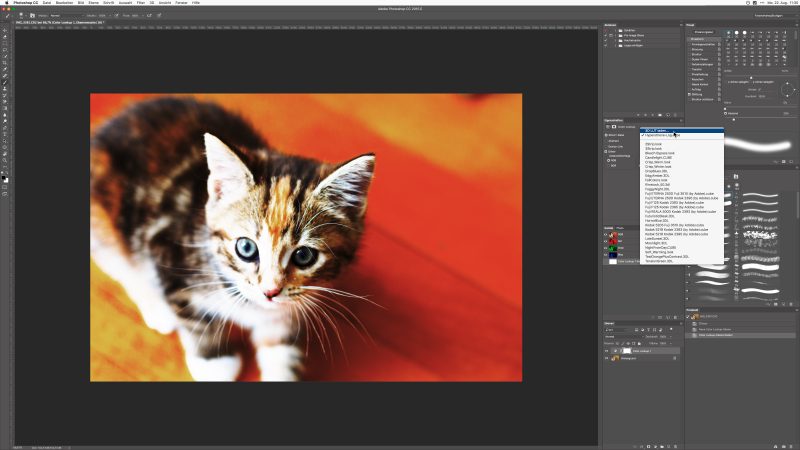800x450 pixels.
Task: Adjust the brush Härte slider
Action: [x=725, y=109]
